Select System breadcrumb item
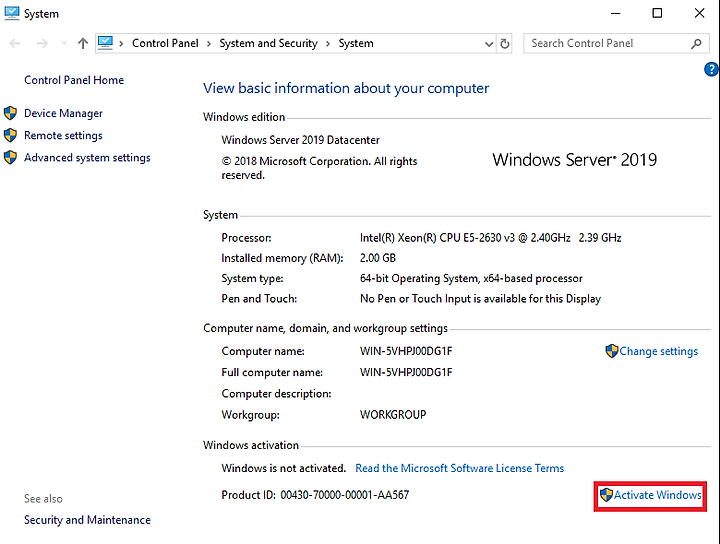 (x=356, y=43)
